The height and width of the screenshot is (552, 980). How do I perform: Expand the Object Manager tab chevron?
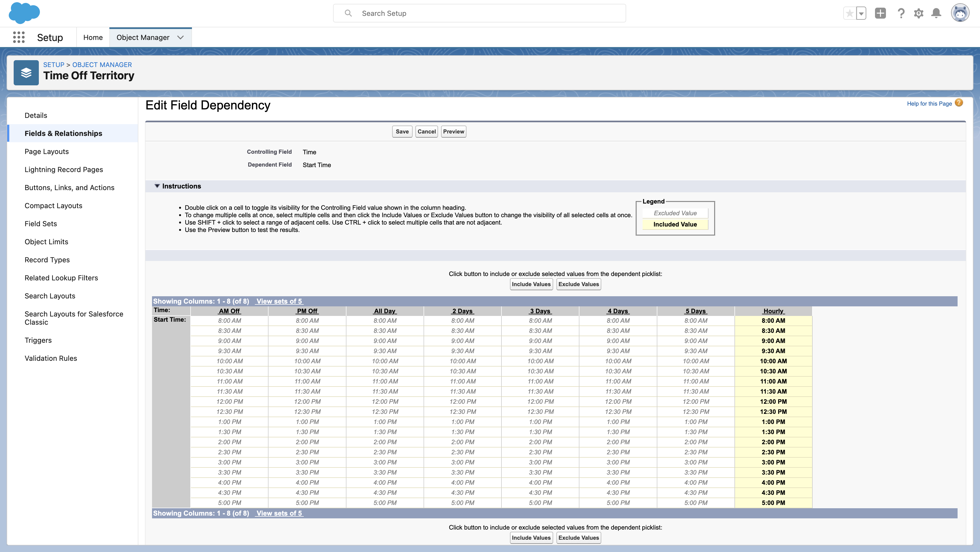tap(180, 37)
